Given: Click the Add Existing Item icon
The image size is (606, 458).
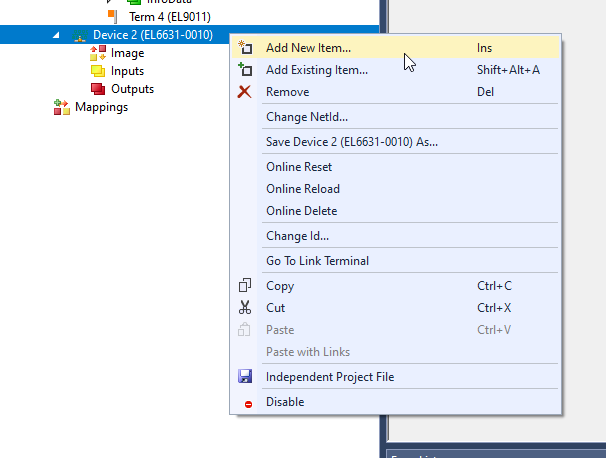Looking at the screenshot, I should pyautogui.click(x=245, y=70).
